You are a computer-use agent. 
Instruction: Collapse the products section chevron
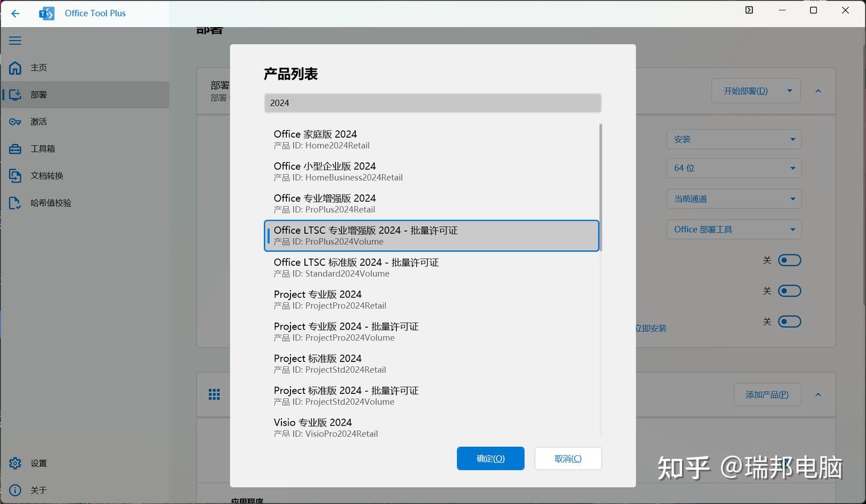(818, 395)
